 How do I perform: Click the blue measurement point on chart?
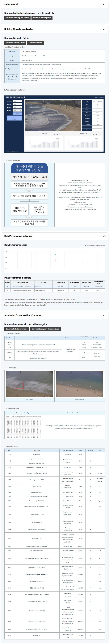[55, 254]
